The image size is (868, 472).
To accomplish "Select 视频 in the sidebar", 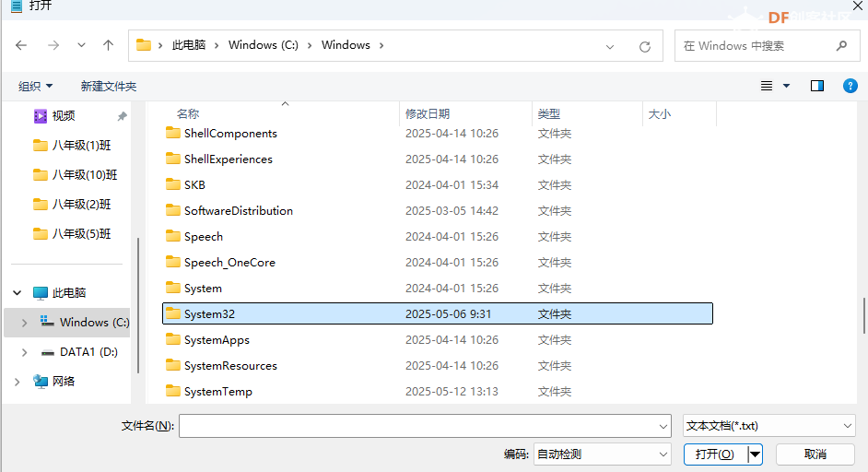I will click(63, 116).
